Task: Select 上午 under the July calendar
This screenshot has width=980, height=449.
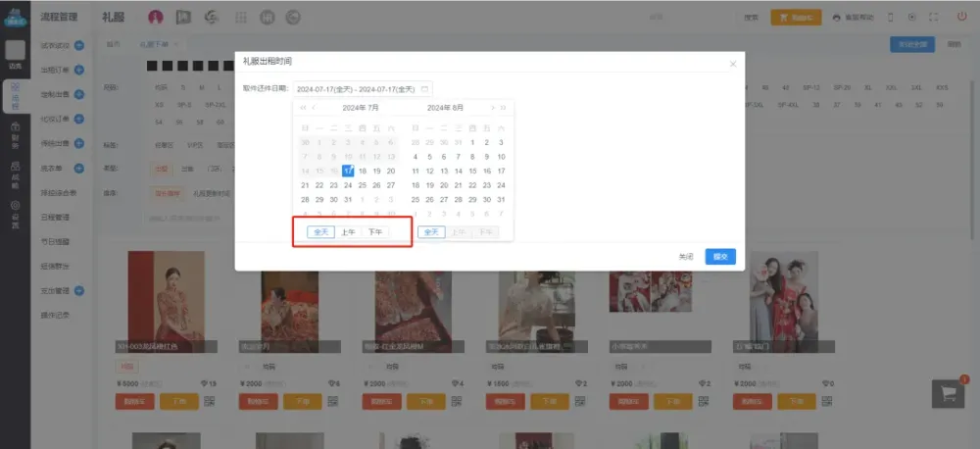Action: pos(348,232)
